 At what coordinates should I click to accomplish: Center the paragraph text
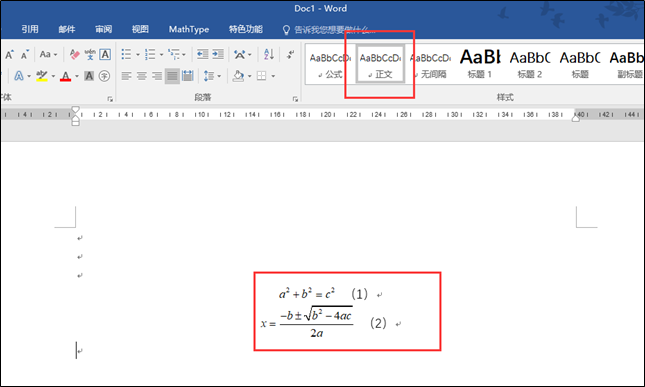[x=142, y=76]
